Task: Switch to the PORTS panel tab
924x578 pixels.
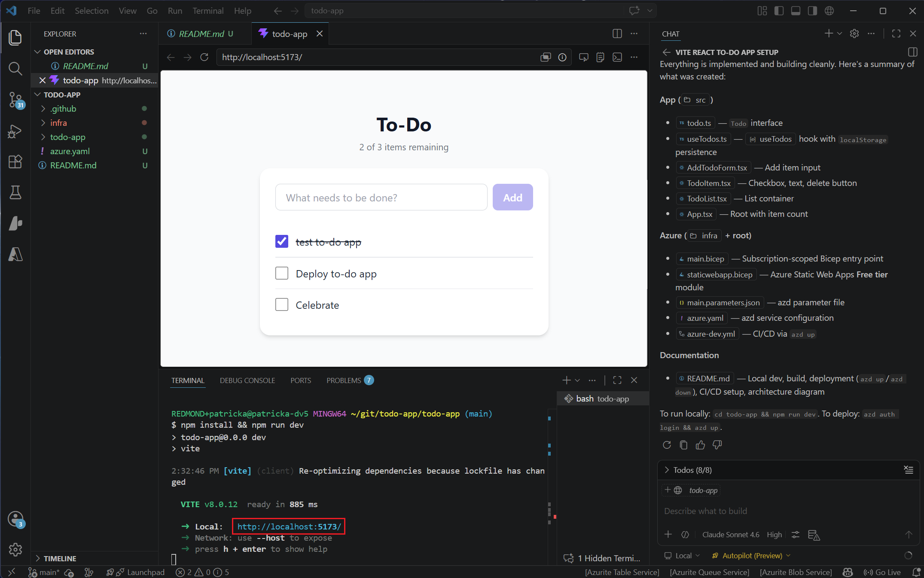Action: tap(301, 380)
